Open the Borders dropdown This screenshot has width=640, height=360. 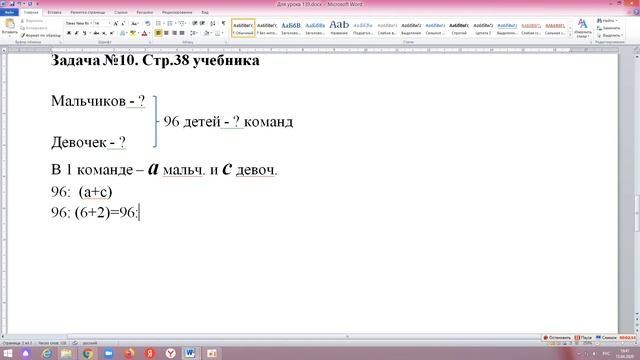[222, 33]
